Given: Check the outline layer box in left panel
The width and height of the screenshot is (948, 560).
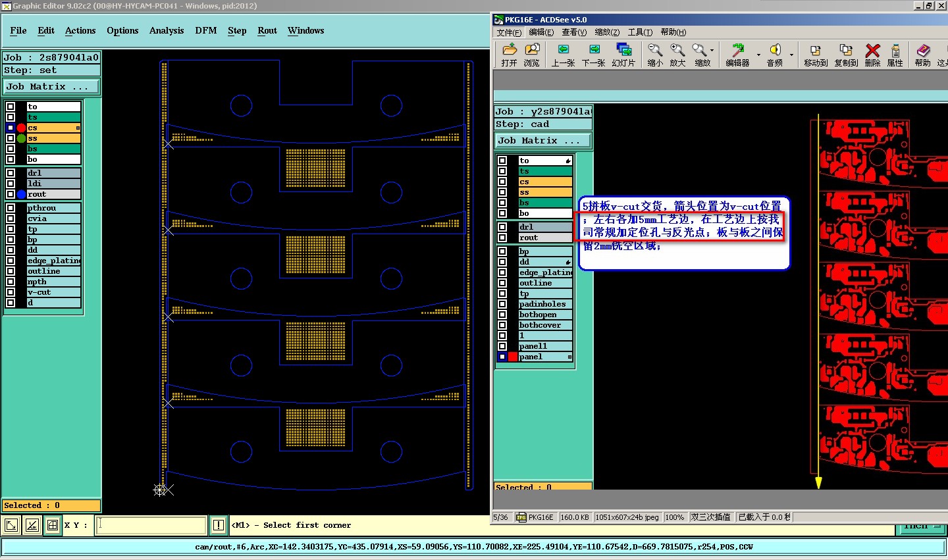Looking at the screenshot, I should click(x=11, y=271).
